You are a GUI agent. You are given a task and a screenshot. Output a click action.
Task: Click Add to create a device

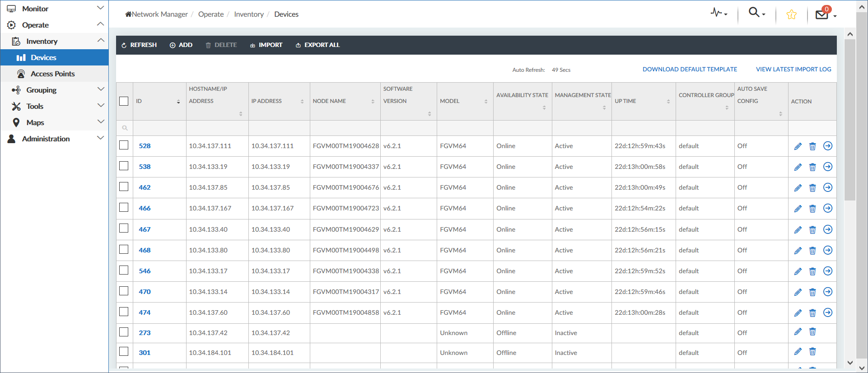[181, 45]
